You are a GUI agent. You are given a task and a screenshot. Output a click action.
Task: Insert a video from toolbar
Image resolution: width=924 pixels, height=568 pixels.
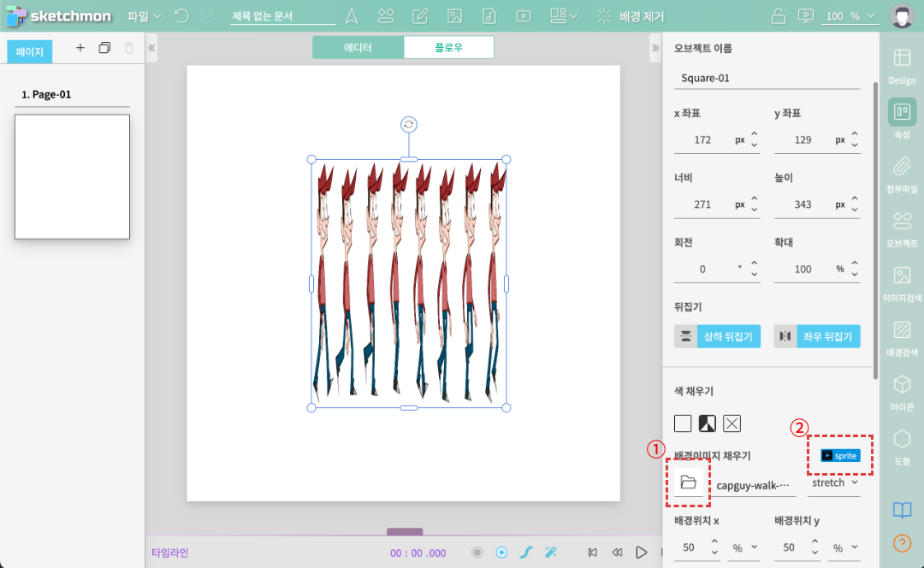524,16
